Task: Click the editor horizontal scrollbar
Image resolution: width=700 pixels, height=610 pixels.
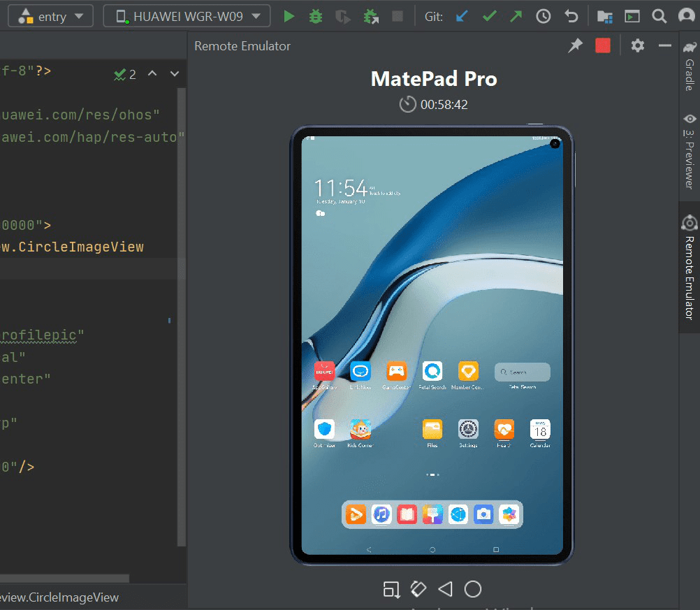Action: [65, 579]
